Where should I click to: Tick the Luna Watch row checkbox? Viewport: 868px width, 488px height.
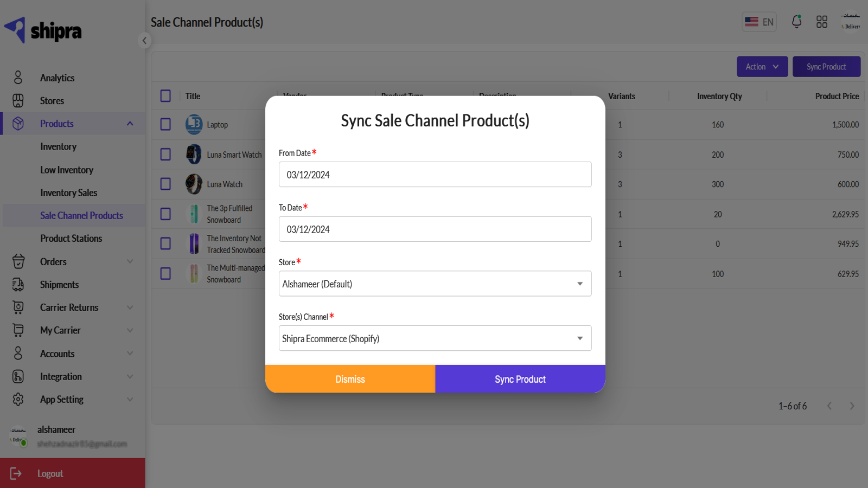pos(165,184)
